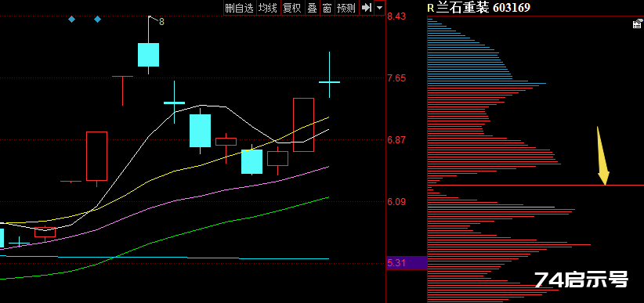Select the highest candle's 8 peak label
The image size is (644, 303).
pos(161,22)
